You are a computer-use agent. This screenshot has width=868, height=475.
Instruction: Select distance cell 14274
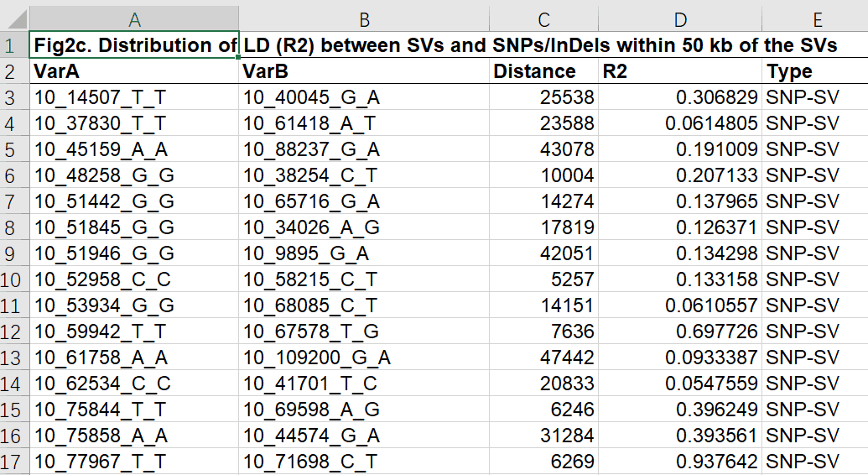[543, 201]
